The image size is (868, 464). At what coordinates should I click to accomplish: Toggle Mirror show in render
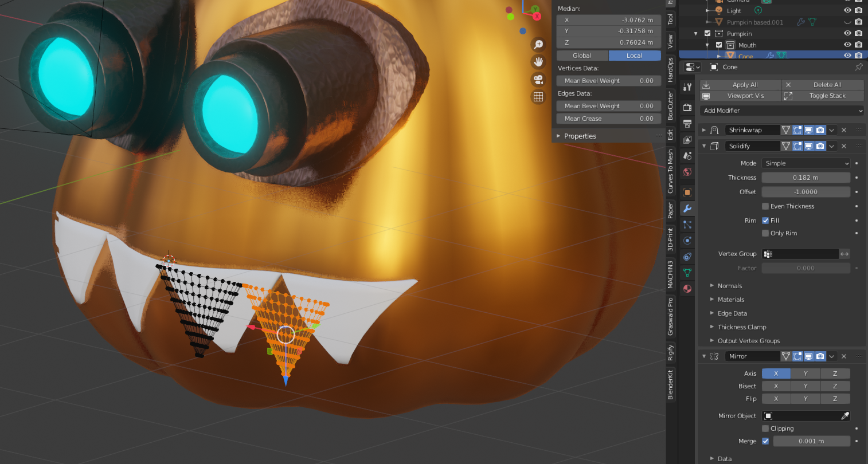(820, 356)
